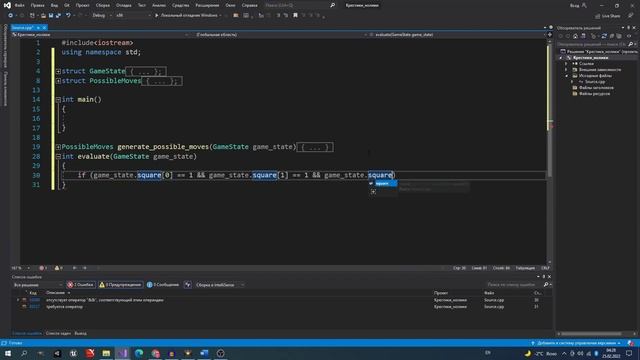Select the отсутствует оператор && error row
This screenshot has height=360, width=640.
282,300
